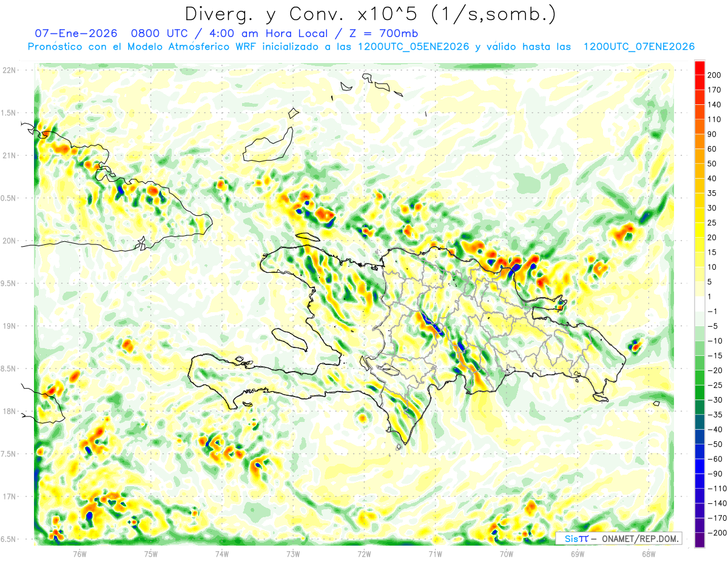
Task: Click the '69W' longitude label
Action: 578,554
